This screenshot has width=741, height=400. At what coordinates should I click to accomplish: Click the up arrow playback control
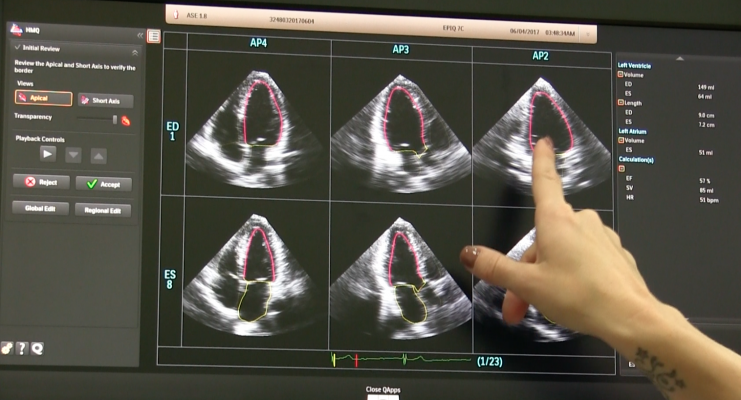tap(98, 156)
